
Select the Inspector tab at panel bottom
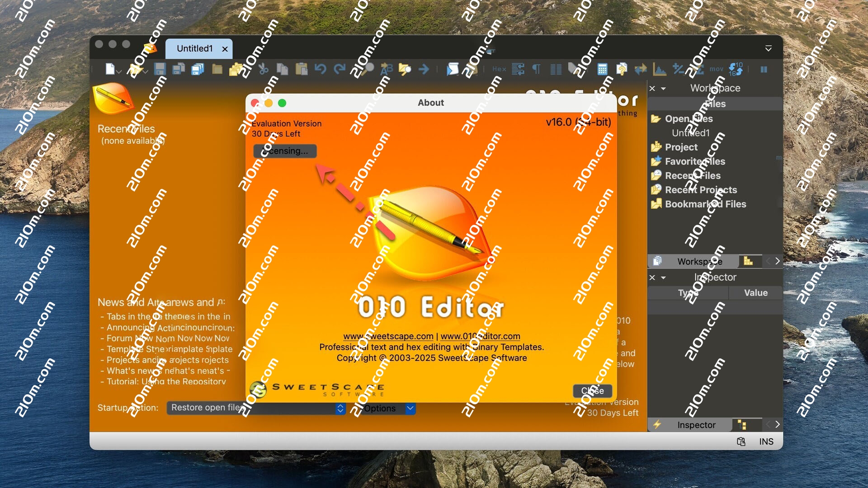click(x=696, y=425)
